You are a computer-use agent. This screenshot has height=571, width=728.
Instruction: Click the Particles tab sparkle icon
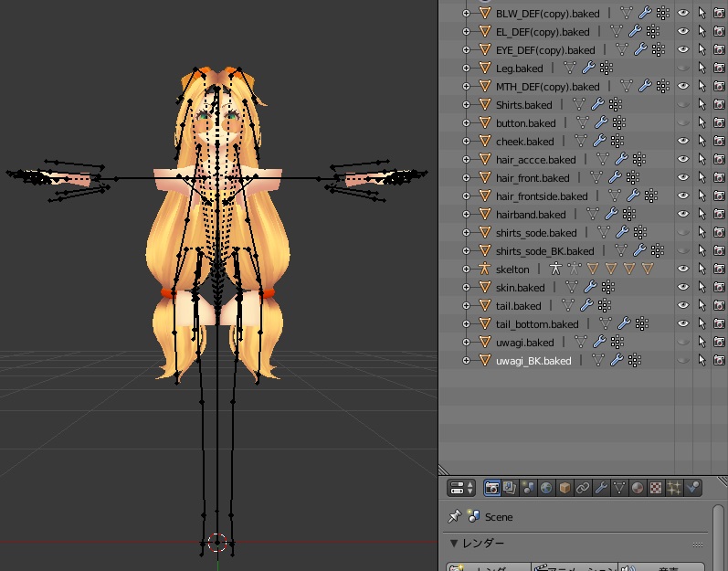674,488
